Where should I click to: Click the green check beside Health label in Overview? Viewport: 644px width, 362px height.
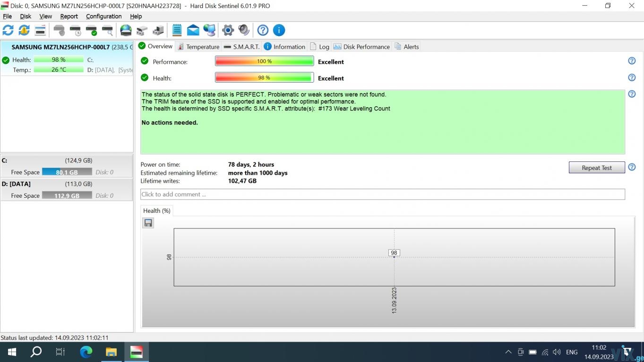[145, 77]
